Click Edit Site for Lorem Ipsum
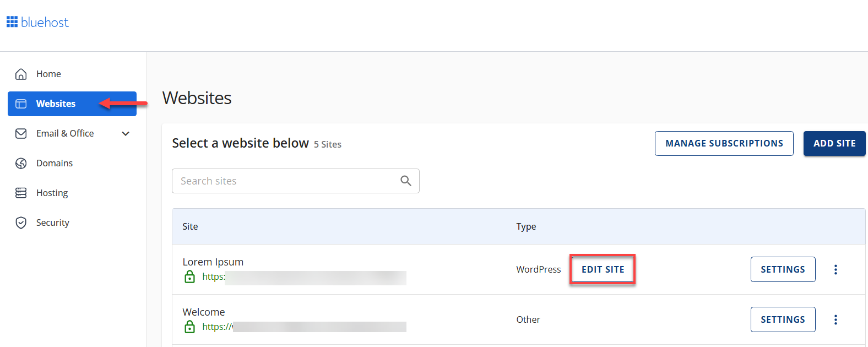 click(603, 269)
